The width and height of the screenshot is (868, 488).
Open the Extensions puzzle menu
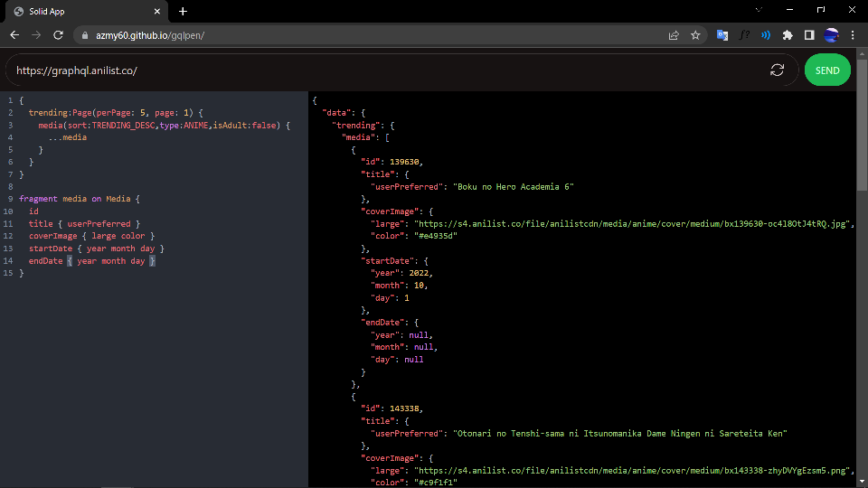tap(788, 35)
